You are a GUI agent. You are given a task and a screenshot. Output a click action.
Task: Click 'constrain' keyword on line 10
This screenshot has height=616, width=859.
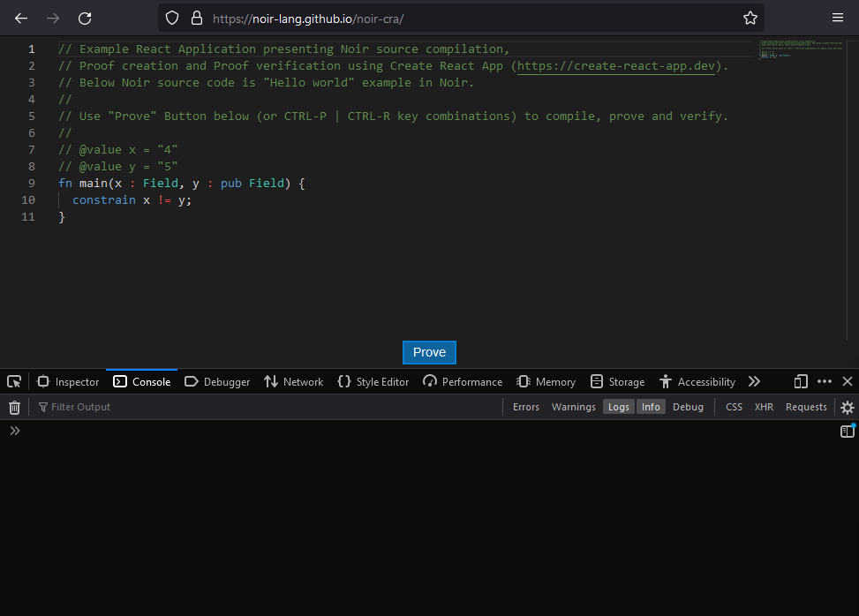click(103, 199)
